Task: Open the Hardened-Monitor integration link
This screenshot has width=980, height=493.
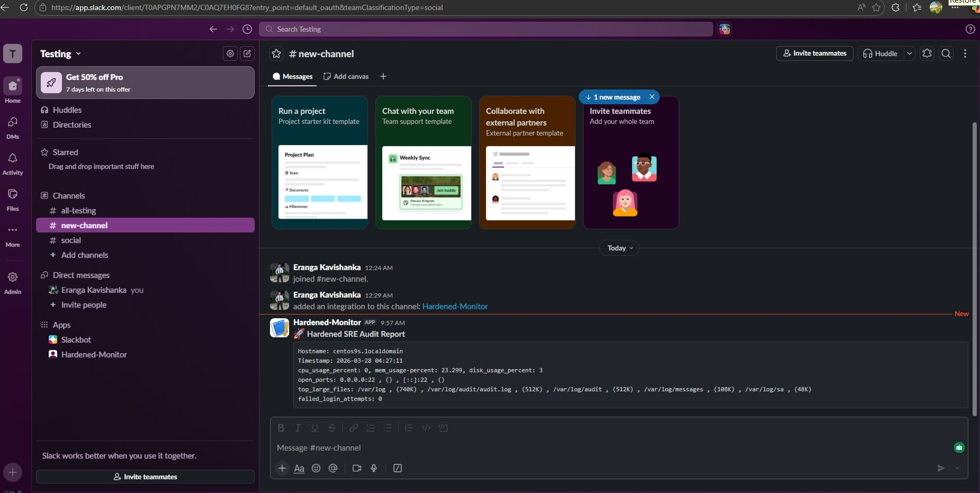Action: pos(455,306)
